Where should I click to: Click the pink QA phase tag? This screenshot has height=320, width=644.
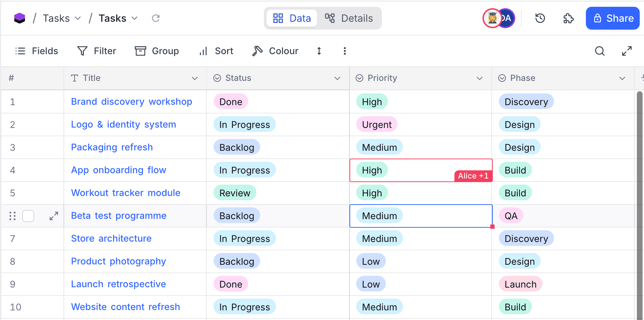[511, 216]
